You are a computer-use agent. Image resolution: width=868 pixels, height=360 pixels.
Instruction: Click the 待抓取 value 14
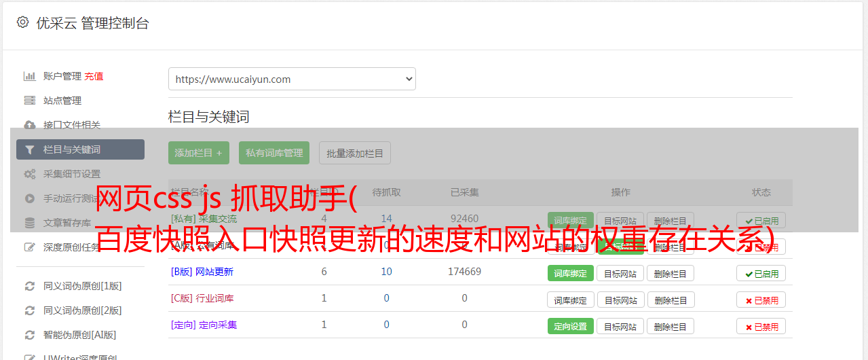click(386, 219)
